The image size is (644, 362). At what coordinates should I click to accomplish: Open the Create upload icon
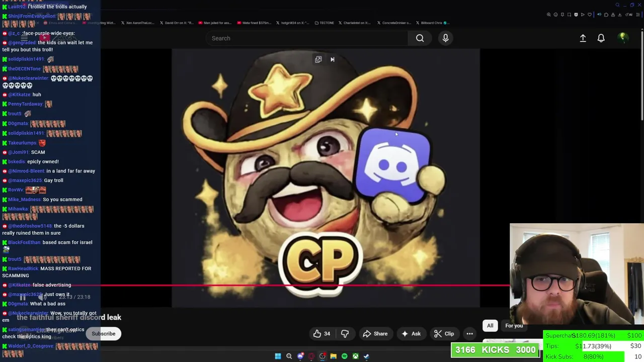(583, 38)
